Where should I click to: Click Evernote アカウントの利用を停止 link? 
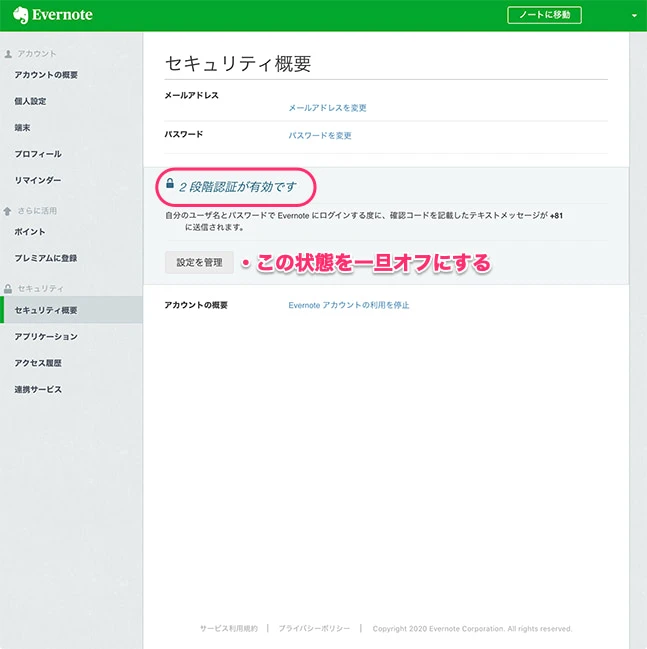[x=348, y=305]
